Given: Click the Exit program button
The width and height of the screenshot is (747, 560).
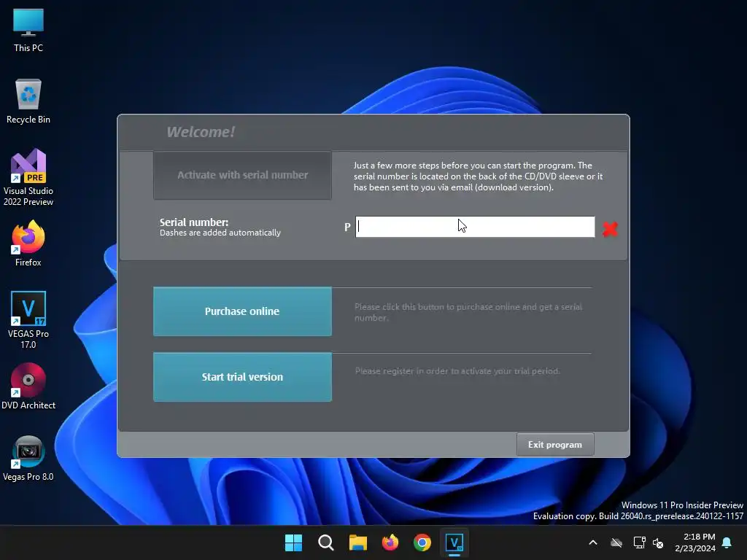Looking at the screenshot, I should coord(555,444).
